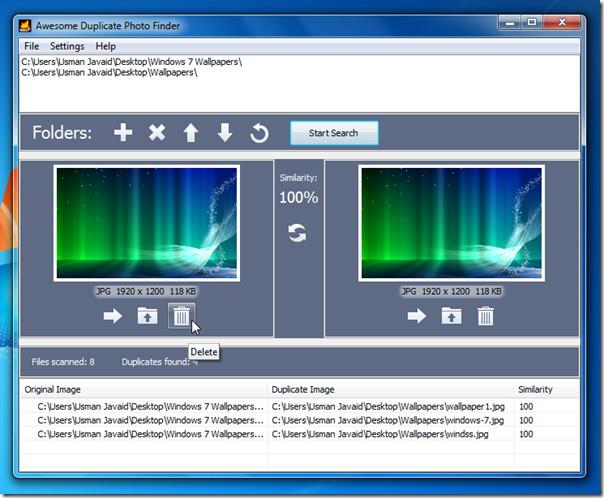Open the Settings menu
The width and height of the screenshot is (604, 498).
click(67, 46)
